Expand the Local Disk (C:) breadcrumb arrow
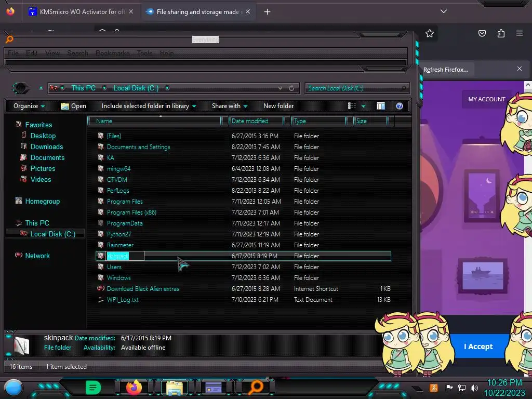This screenshot has width=532, height=399. pyautogui.click(x=167, y=88)
